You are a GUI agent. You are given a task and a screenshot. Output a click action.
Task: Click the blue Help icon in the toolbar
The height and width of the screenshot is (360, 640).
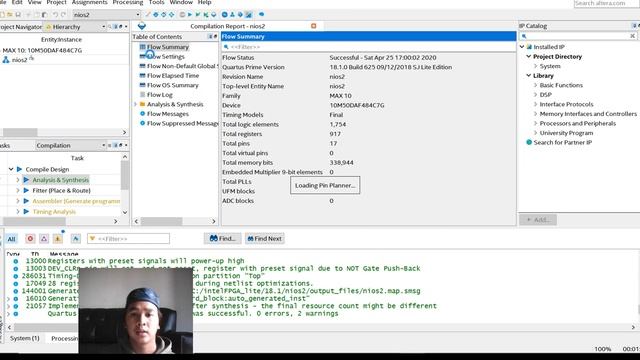(262, 14)
